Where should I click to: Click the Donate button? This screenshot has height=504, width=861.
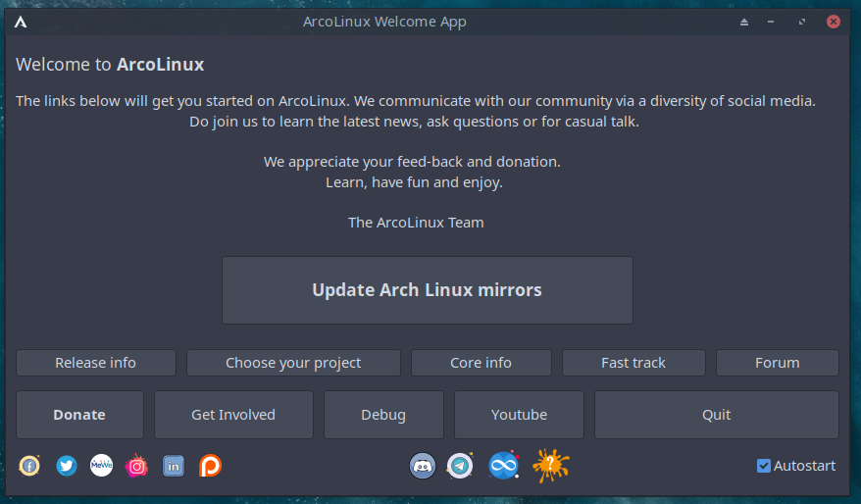click(x=79, y=415)
